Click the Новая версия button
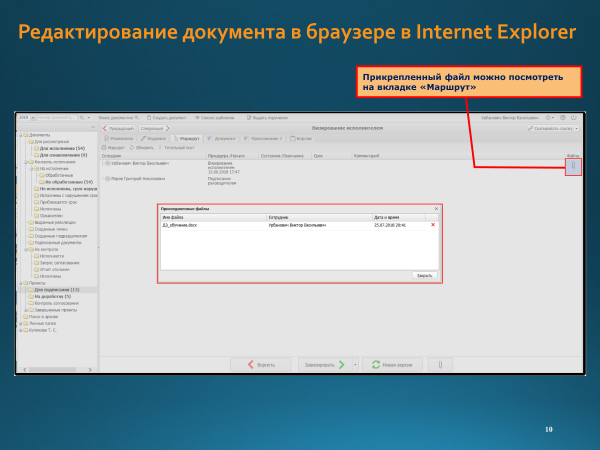The height and width of the screenshot is (450, 600). pyautogui.click(x=390, y=365)
